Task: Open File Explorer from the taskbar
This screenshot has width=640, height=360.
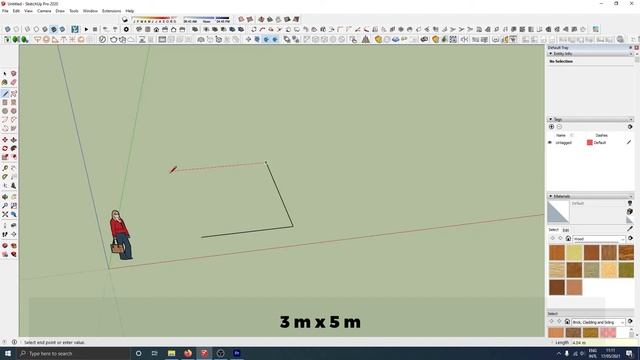Action: [171, 353]
